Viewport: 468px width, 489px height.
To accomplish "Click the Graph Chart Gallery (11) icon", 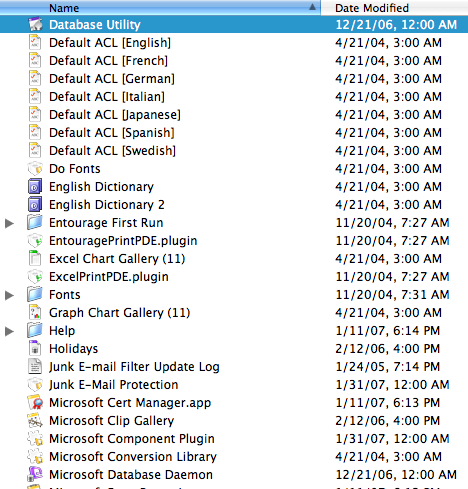I will (x=35, y=313).
